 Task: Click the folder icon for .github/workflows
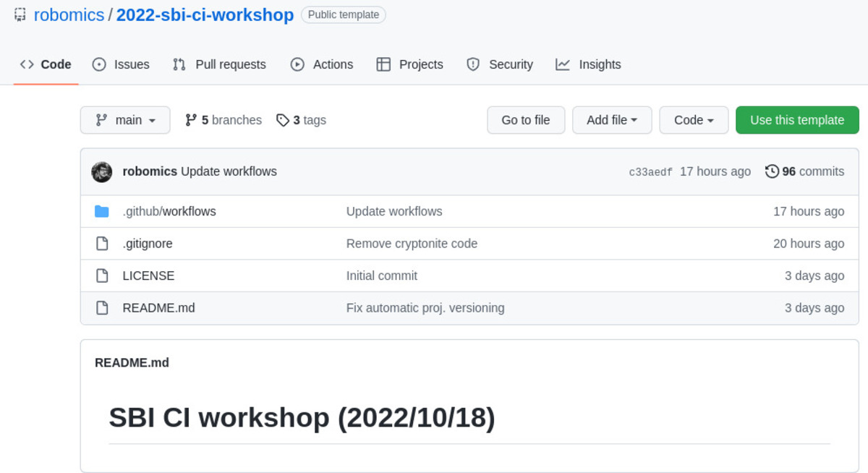(102, 211)
